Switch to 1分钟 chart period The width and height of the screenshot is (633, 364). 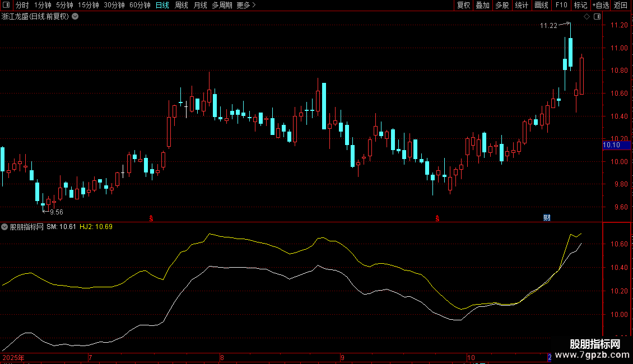pyautogui.click(x=43, y=5)
